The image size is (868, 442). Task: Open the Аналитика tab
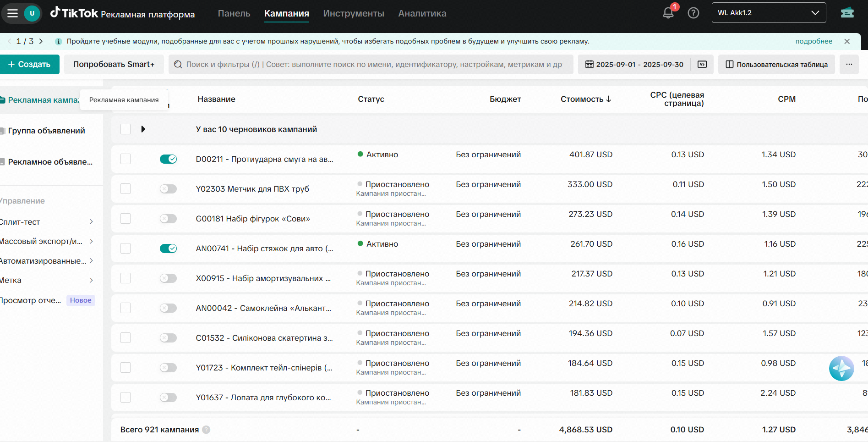422,13
